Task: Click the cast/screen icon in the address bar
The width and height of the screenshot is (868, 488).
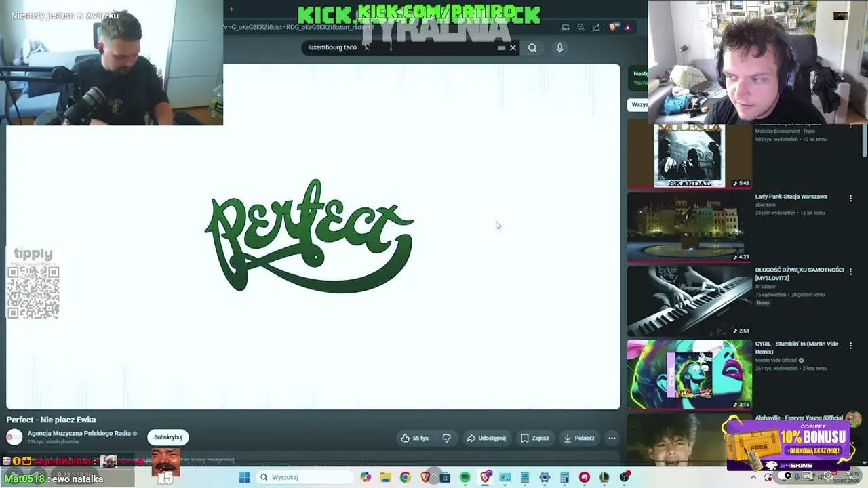Action: pyautogui.click(x=566, y=27)
